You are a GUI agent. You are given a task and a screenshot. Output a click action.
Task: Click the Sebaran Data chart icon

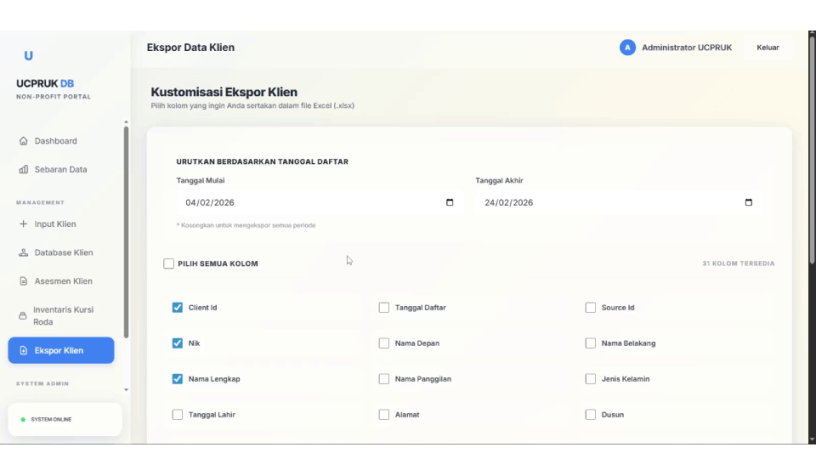click(24, 170)
